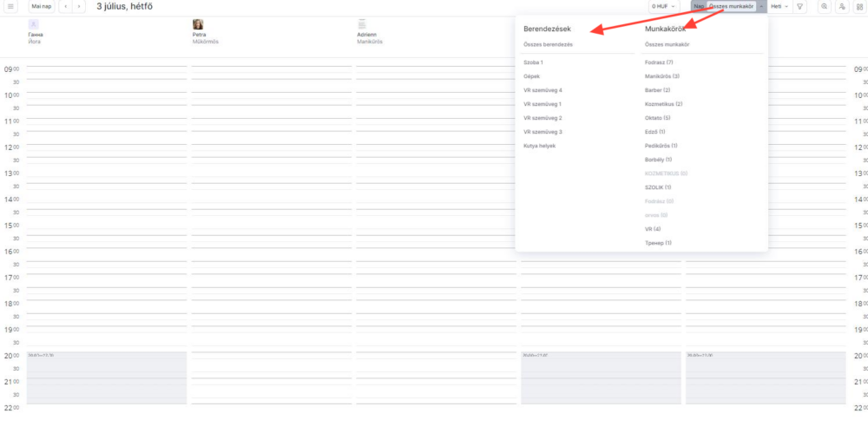Select VR szemüveg 1
This screenshot has width=868, height=433.
(542, 104)
